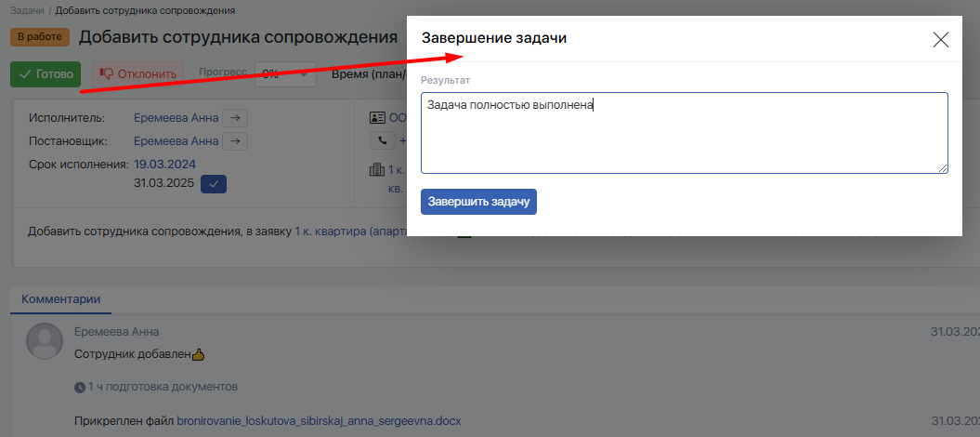Click the contact card icon
The image size is (980, 437).
pyautogui.click(x=377, y=118)
